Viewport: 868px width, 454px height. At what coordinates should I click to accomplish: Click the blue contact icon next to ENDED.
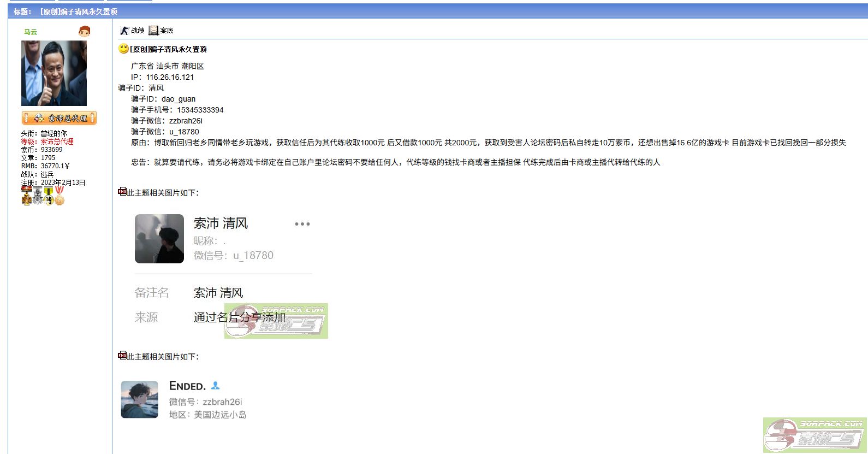[x=215, y=386]
